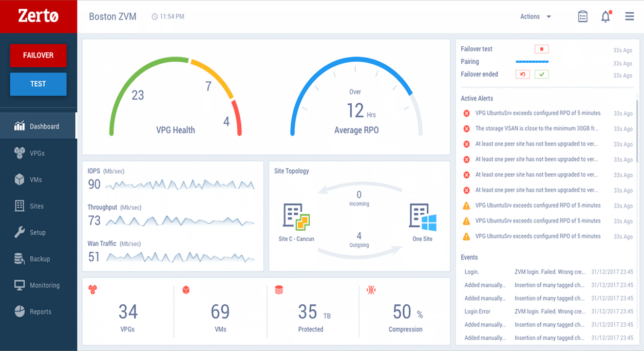
Task: Expand the Actions dropdown
Action: [x=535, y=16]
